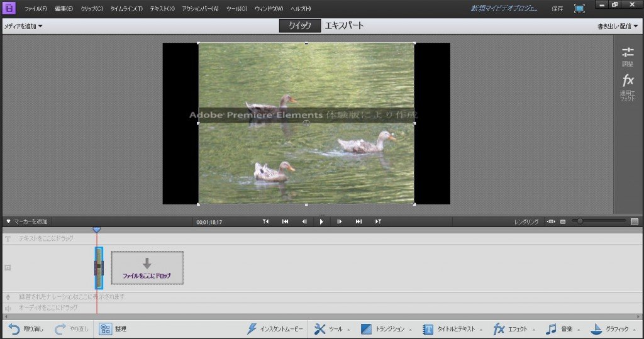The height and width of the screenshot is (339, 644).
Task: Click the fit to visible timeline icon
Action: coord(551,222)
